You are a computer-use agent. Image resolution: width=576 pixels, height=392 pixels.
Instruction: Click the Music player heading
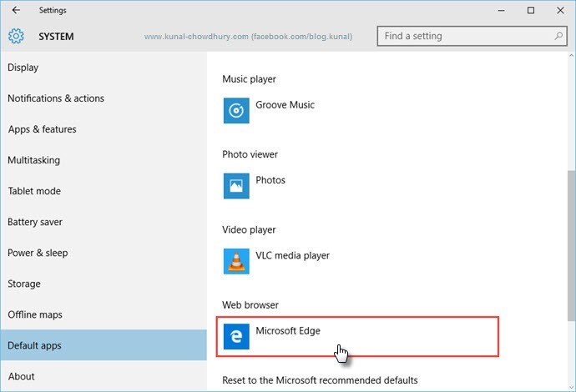point(249,79)
